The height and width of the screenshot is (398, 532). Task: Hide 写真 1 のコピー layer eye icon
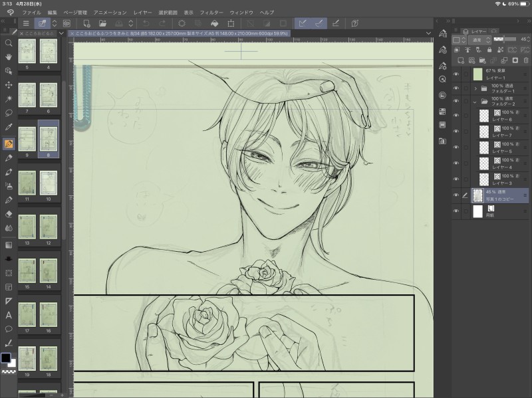pos(456,195)
